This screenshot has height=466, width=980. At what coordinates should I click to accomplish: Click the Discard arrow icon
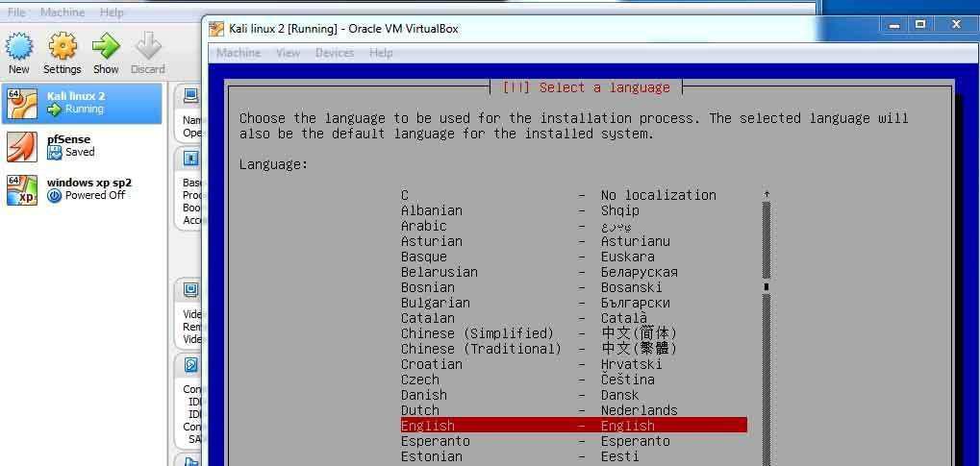point(148,46)
